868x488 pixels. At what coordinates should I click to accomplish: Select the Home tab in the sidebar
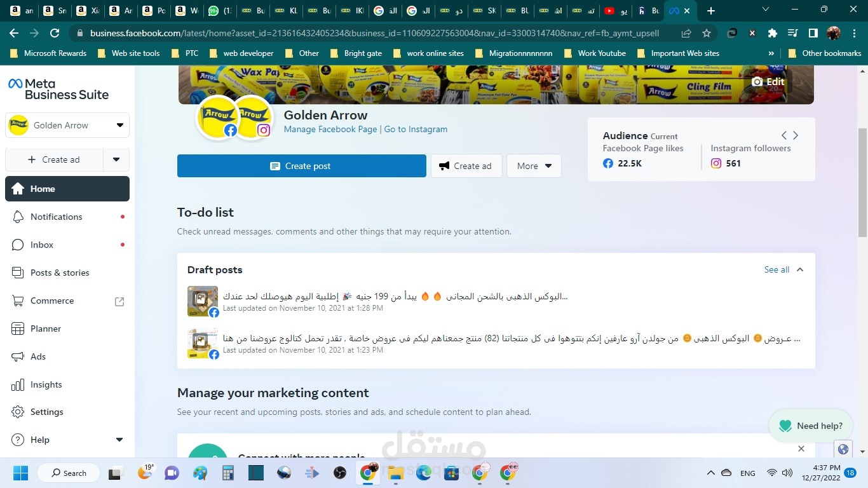pos(43,189)
